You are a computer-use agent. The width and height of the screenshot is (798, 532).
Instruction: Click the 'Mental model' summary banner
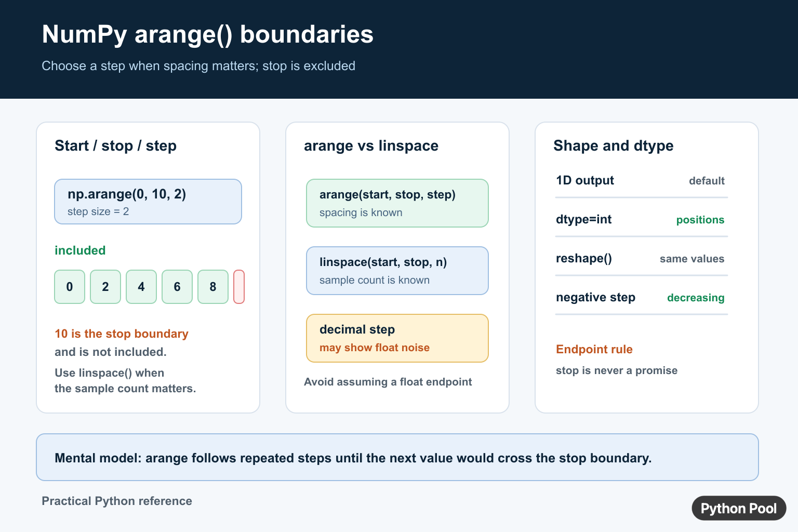pos(397,457)
